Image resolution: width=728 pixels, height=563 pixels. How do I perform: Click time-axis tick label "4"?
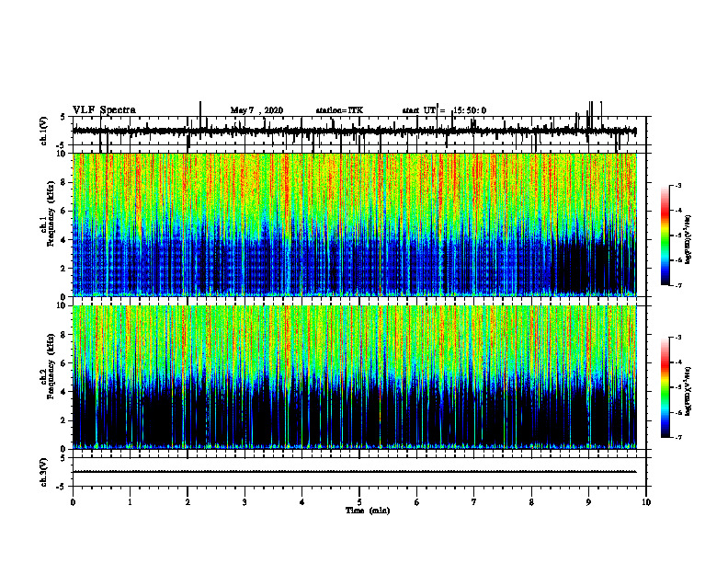pos(302,502)
